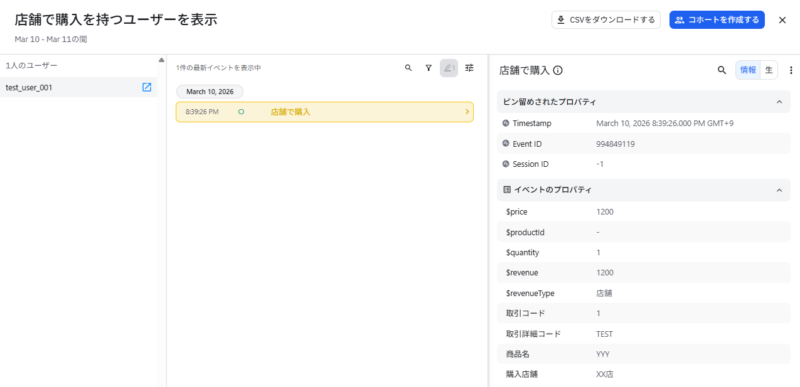Click コホートを作成する button
Image resolution: width=800 pixels, height=387 pixels.
717,20
